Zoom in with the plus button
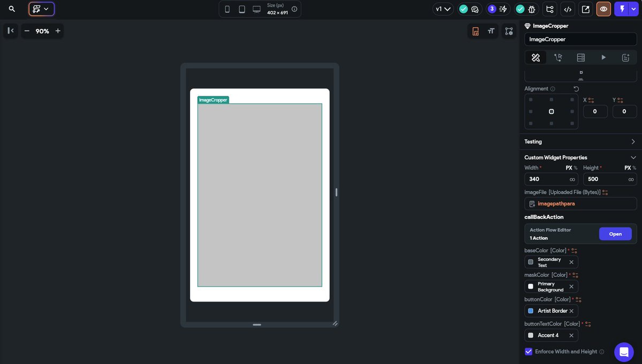The width and height of the screenshot is (642, 364). point(58,31)
